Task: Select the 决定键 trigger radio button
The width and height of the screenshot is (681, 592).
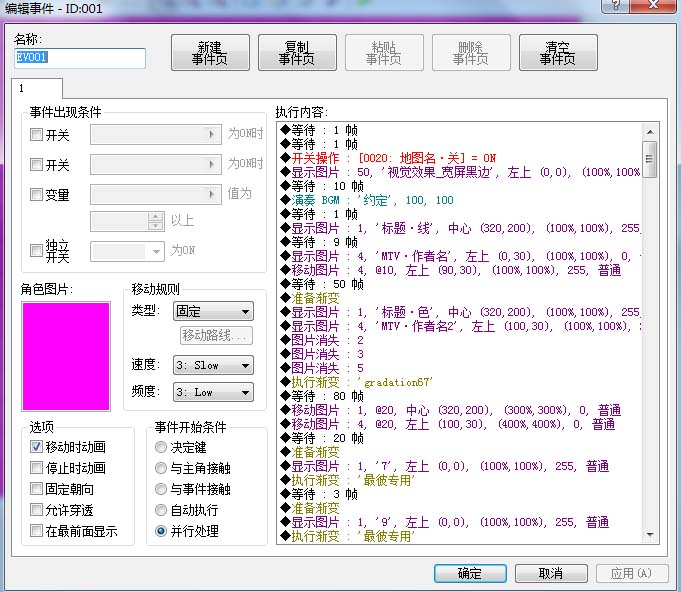Action: tap(161, 447)
